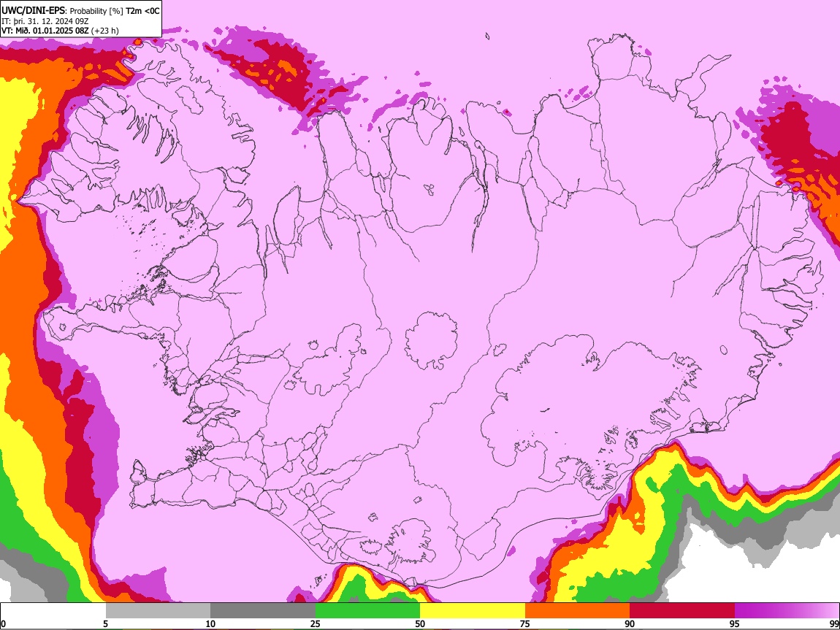This screenshot has width=840, height=630.
Task: Click the legend label '10'
Action: pyautogui.click(x=210, y=623)
